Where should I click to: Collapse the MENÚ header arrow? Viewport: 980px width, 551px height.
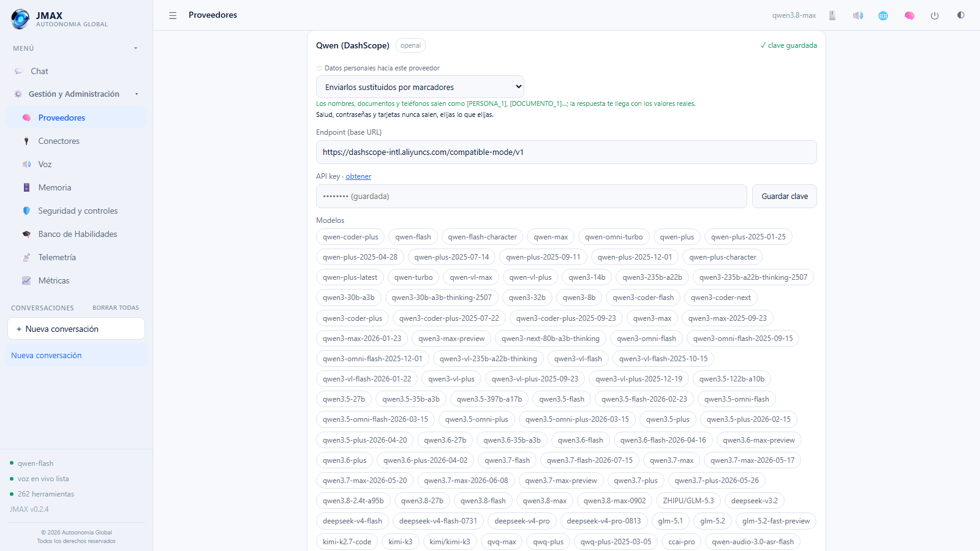136,48
